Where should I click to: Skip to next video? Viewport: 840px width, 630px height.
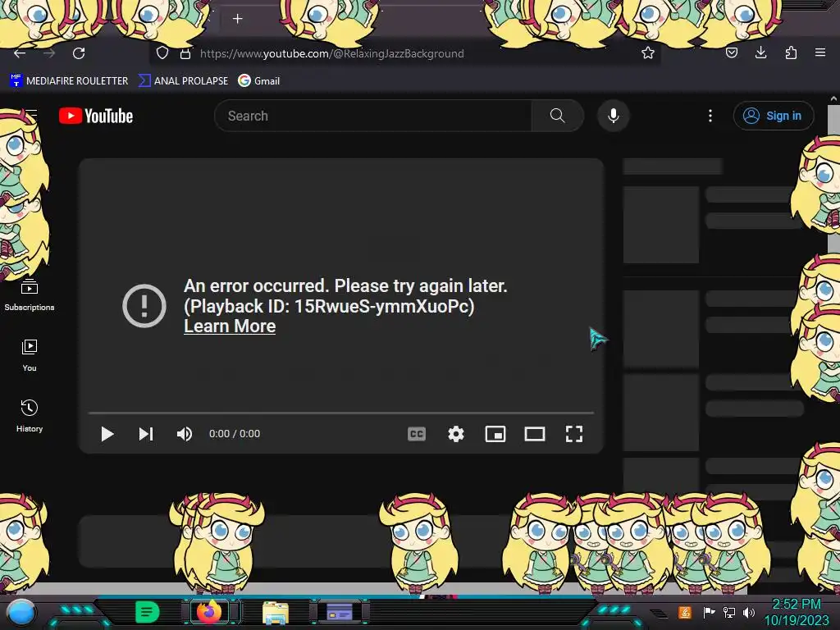coord(146,434)
